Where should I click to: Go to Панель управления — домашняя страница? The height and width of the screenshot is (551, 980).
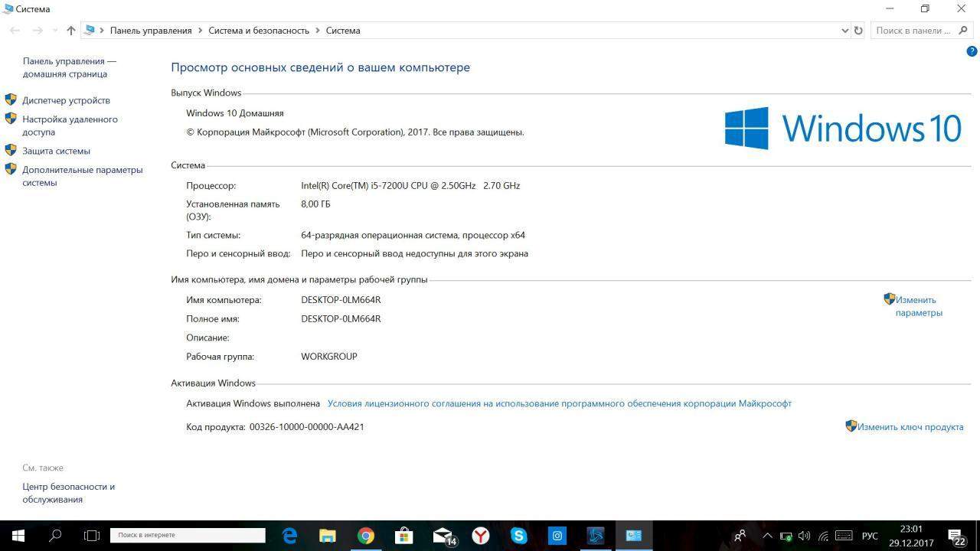pos(70,67)
